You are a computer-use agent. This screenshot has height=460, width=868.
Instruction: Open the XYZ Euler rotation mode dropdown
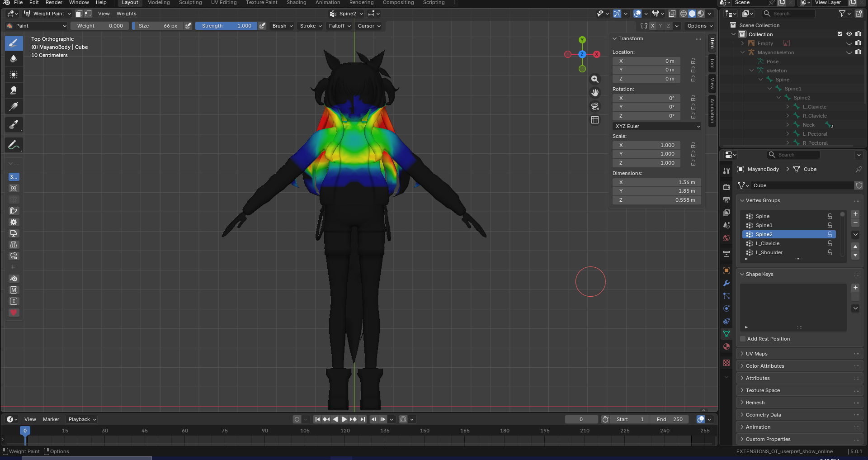[x=657, y=126]
